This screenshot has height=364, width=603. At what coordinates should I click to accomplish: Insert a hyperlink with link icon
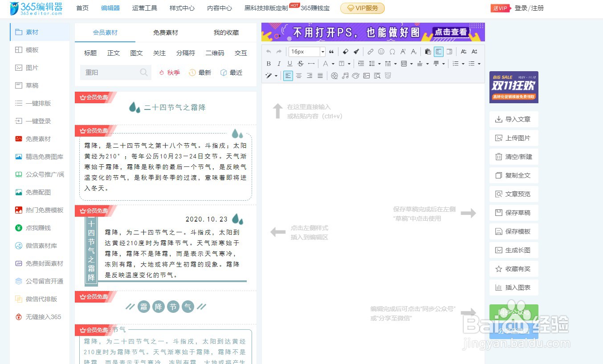point(371,52)
